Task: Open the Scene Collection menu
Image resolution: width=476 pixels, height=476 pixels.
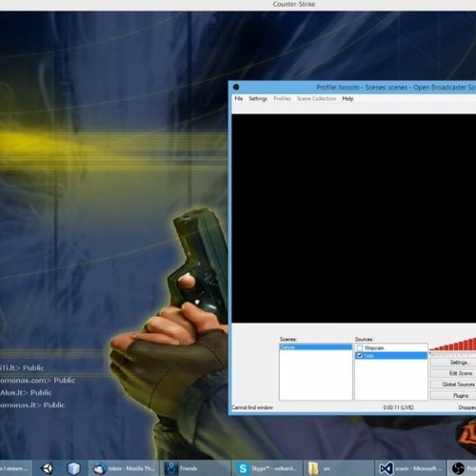Action: [x=316, y=99]
